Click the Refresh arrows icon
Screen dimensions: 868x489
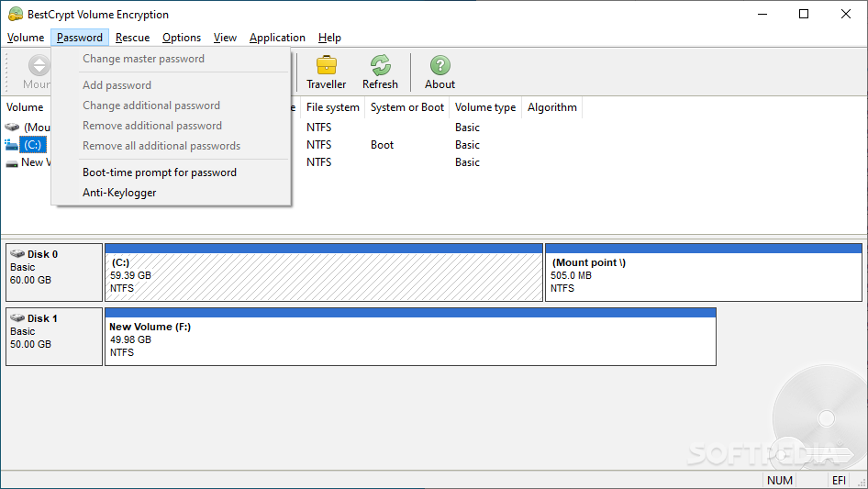tap(380, 65)
